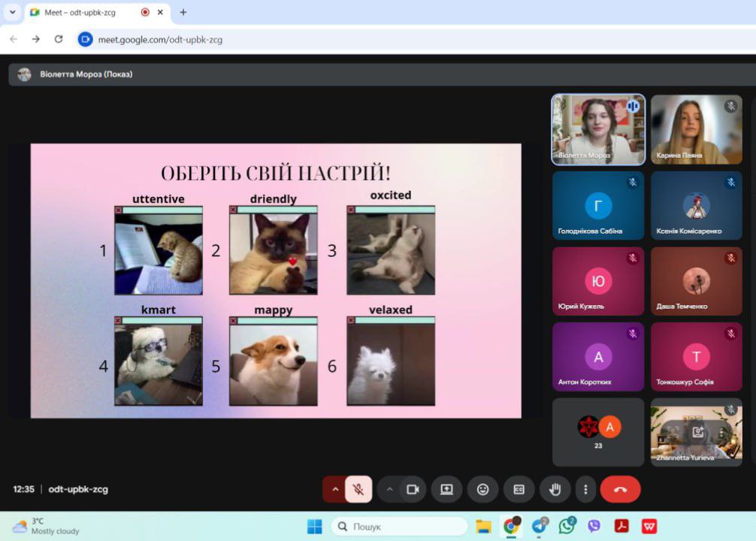The height and width of the screenshot is (541, 756).
Task: Open the tile showing 23 other participants
Action: pyautogui.click(x=597, y=432)
